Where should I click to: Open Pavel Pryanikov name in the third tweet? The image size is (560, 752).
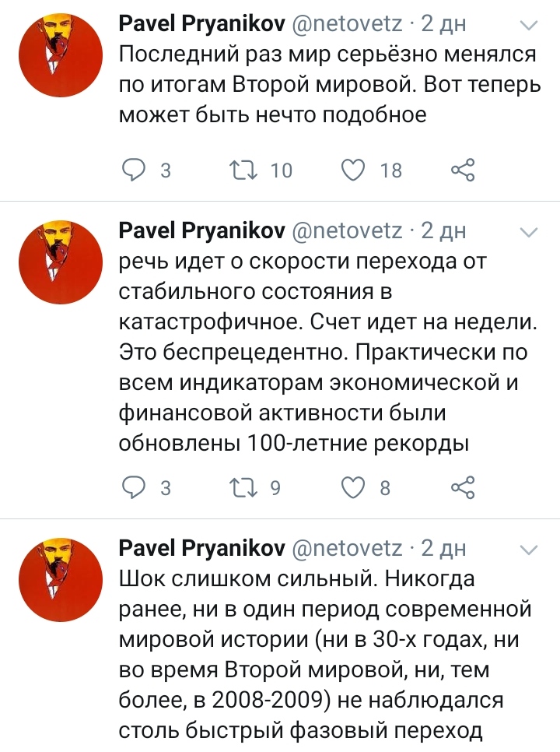[x=201, y=548]
